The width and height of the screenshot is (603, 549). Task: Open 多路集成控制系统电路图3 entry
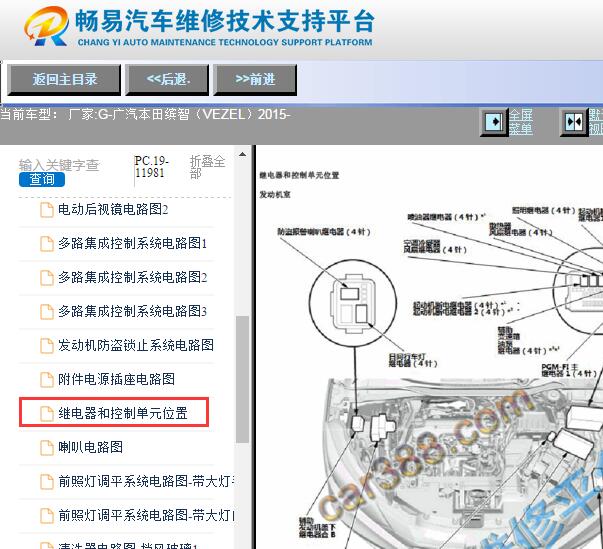click(133, 311)
